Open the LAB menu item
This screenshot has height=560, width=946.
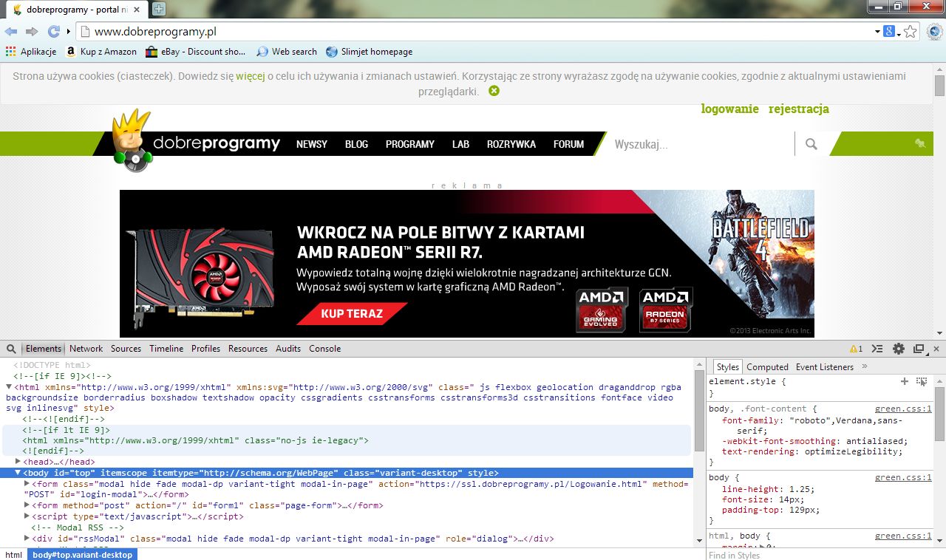tap(460, 144)
